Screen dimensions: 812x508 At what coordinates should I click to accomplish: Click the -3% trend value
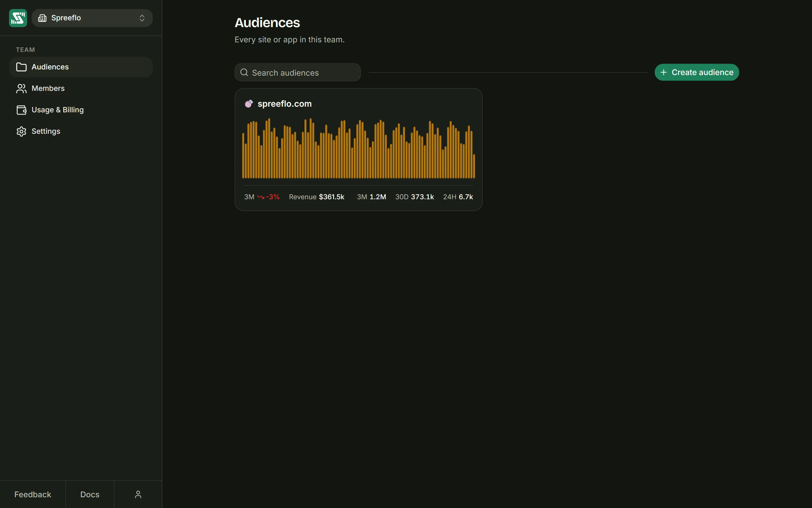point(272,197)
